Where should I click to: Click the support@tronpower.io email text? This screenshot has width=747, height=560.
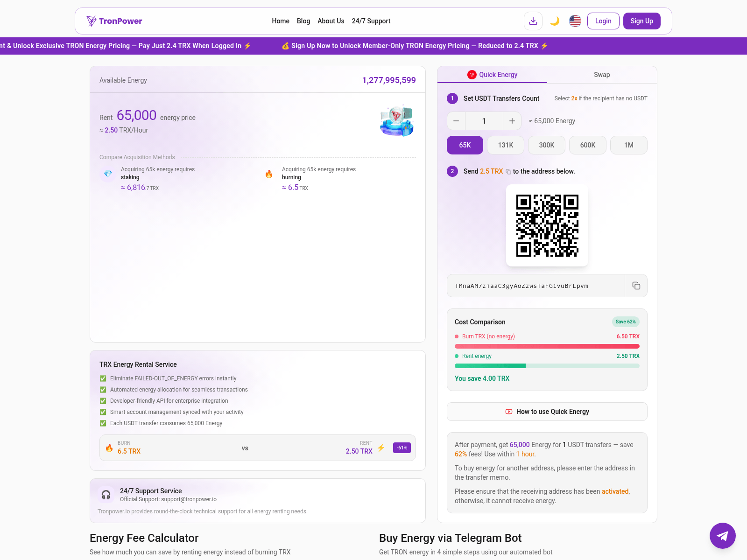point(189,499)
